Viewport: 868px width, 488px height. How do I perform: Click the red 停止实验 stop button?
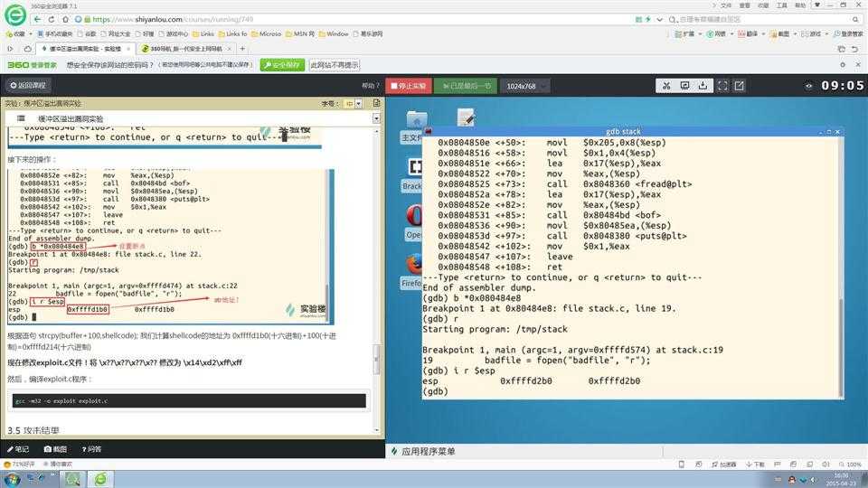[409, 86]
